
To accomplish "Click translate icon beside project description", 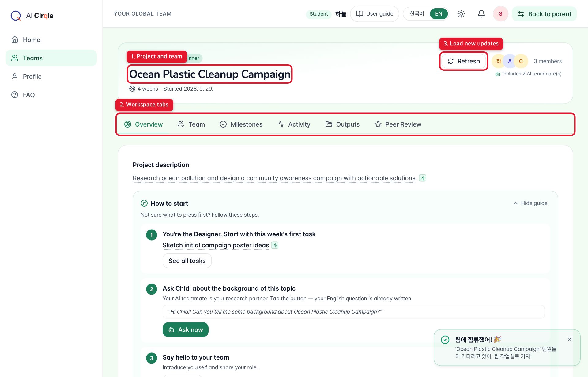I will point(422,178).
